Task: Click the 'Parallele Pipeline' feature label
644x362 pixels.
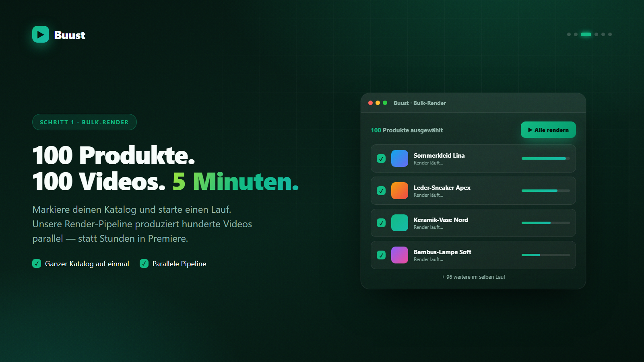Action: click(x=179, y=264)
